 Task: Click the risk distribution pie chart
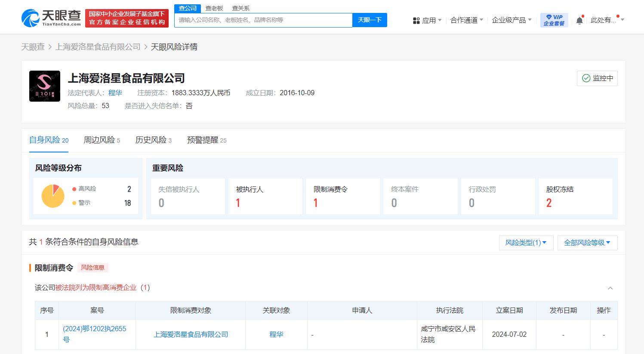(x=53, y=196)
